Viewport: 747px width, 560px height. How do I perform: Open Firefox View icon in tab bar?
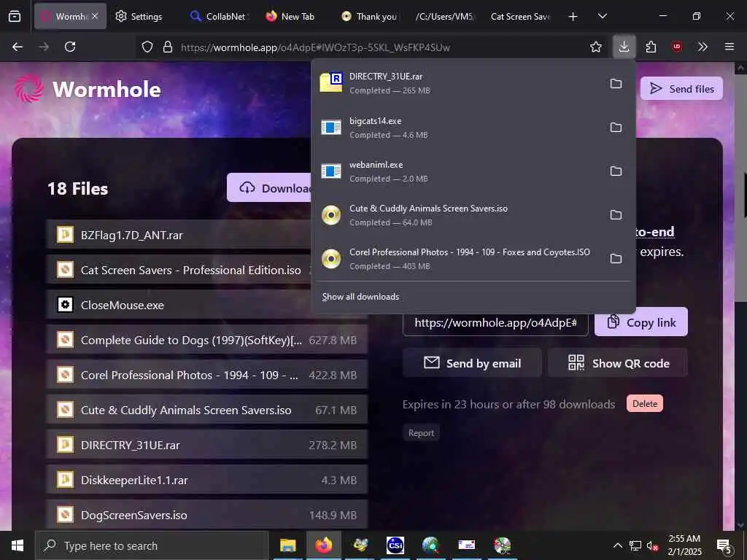(x=15, y=16)
